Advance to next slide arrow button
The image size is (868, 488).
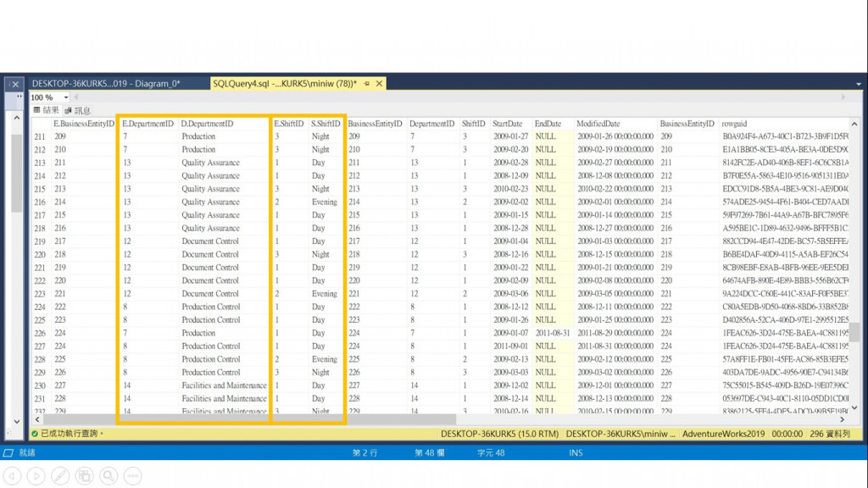click(36, 475)
